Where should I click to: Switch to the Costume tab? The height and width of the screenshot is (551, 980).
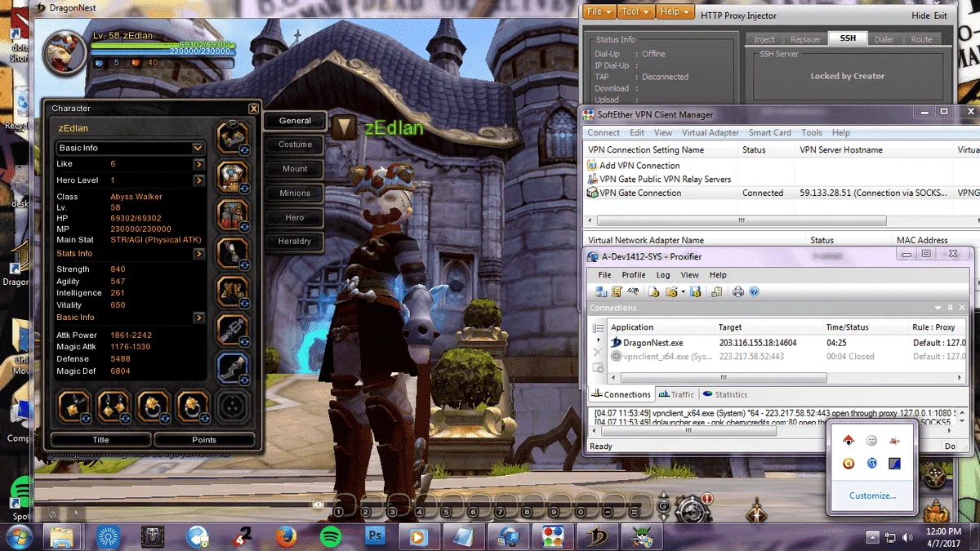click(295, 144)
